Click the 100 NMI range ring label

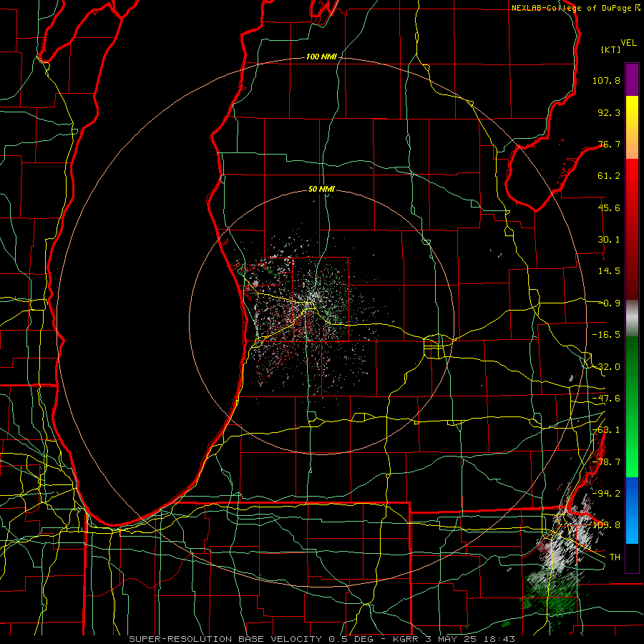coord(321,57)
